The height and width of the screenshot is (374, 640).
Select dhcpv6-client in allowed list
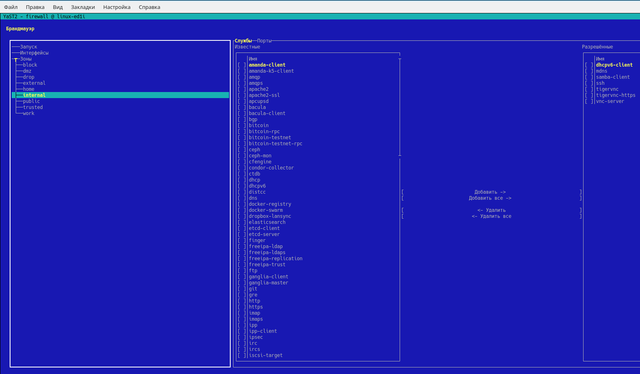pyautogui.click(x=614, y=65)
